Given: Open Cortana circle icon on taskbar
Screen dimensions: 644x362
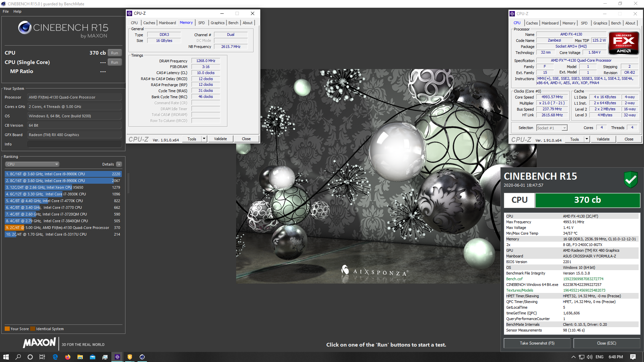Looking at the screenshot, I should pyautogui.click(x=30, y=357).
